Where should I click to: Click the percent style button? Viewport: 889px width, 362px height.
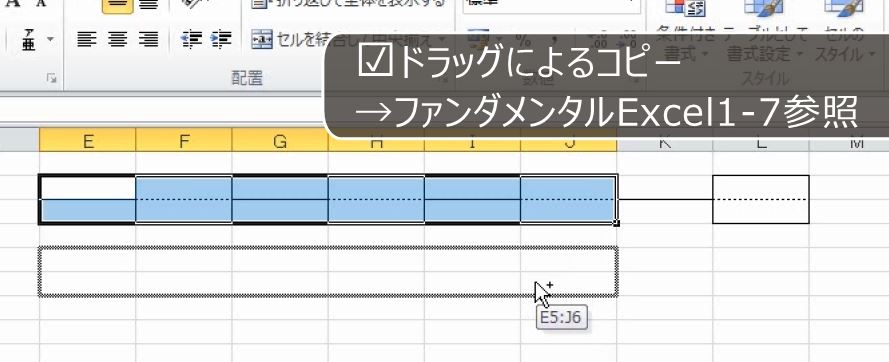pyautogui.click(x=523, y=40)
